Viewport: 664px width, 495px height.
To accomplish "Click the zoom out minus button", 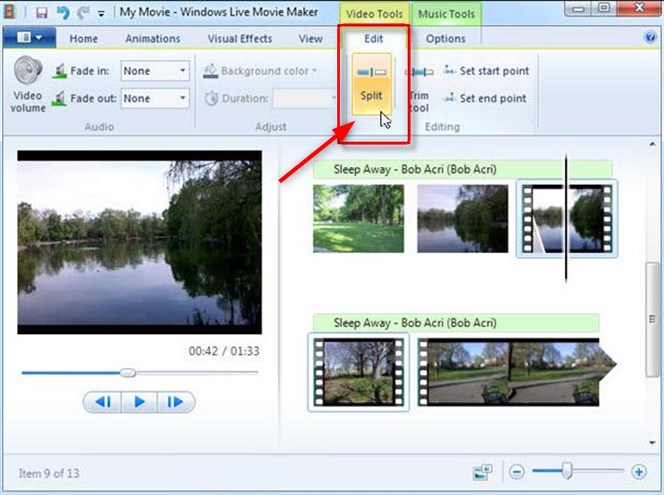I will [x=517, y=471].
